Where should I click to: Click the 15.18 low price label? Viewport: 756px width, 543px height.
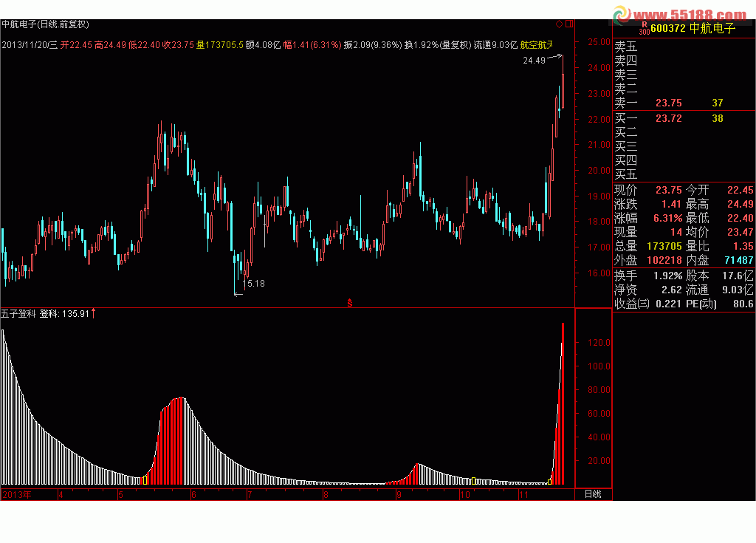254,284
